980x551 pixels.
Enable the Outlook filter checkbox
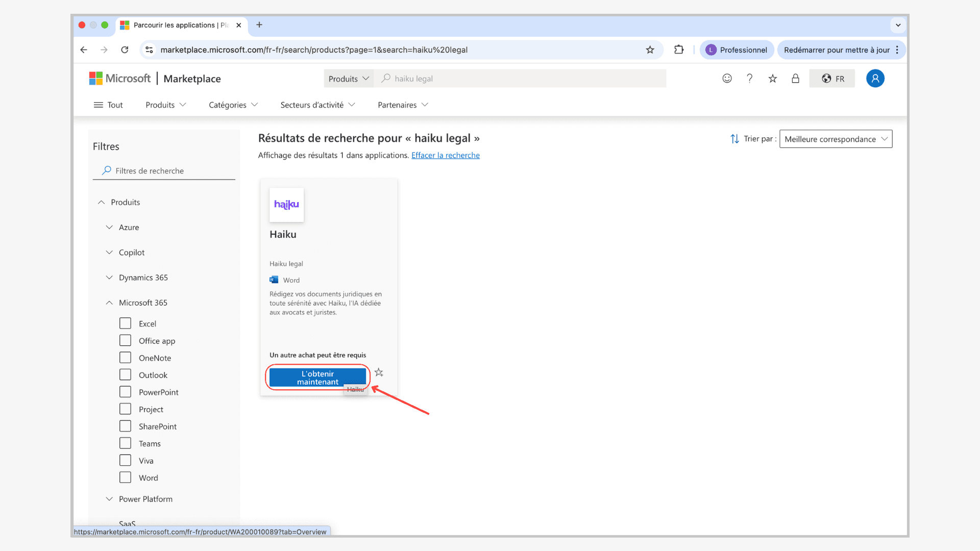click(125, 375)
